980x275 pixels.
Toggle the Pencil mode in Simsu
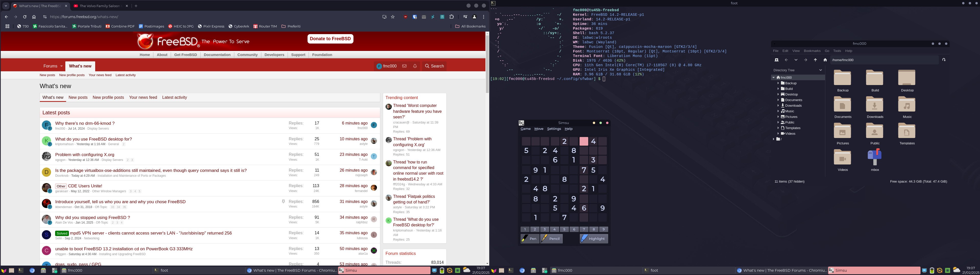click(551, 239)
